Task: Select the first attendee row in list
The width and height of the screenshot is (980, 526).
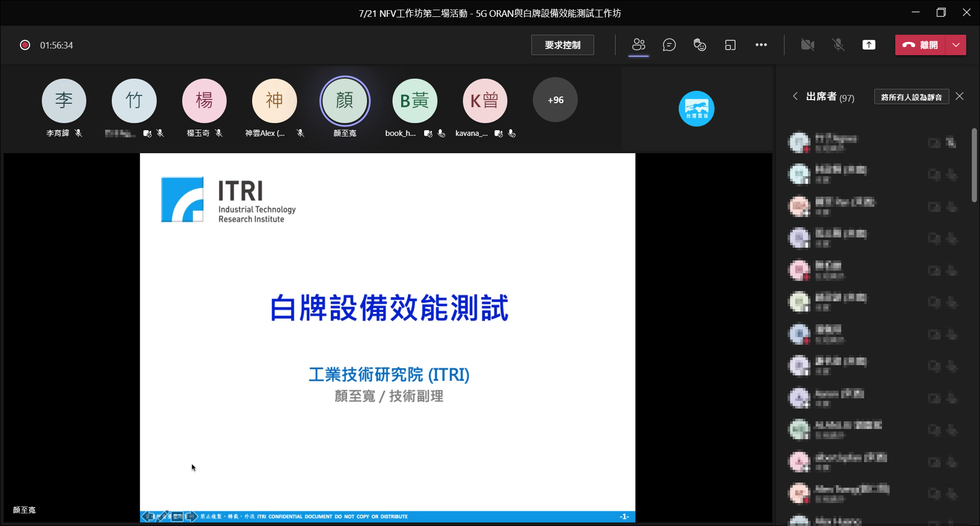Action: click(x=874, y=142)
